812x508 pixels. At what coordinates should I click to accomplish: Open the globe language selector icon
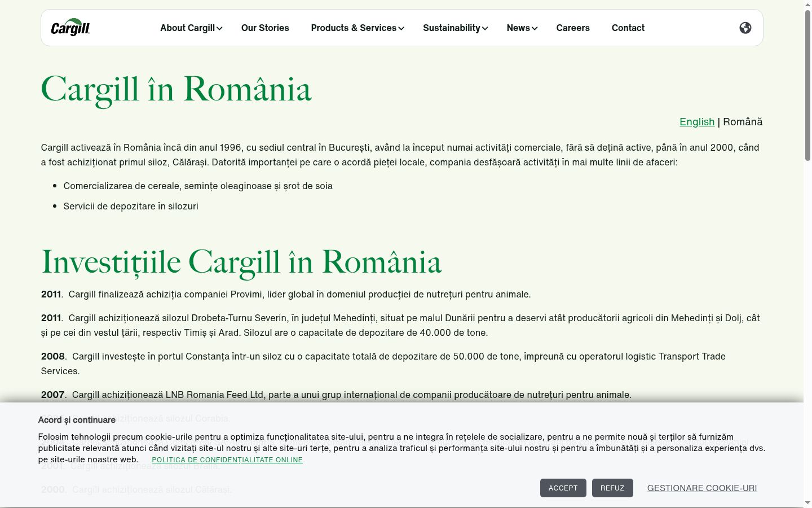pos(745,28)
